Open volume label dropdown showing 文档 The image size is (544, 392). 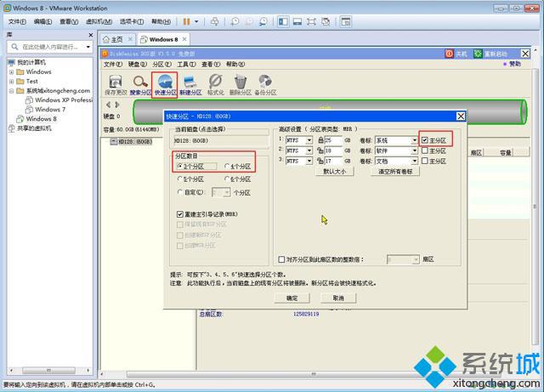coord(414,162)
